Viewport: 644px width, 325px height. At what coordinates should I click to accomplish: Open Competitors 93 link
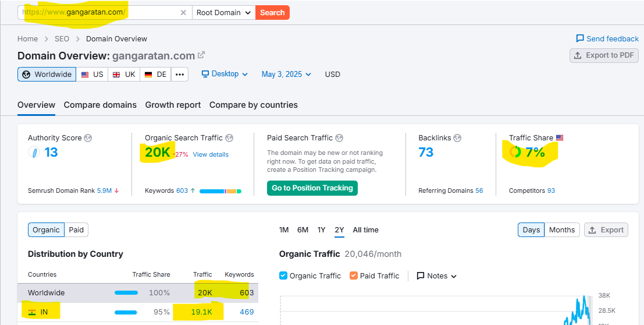(x=551, y=191)
